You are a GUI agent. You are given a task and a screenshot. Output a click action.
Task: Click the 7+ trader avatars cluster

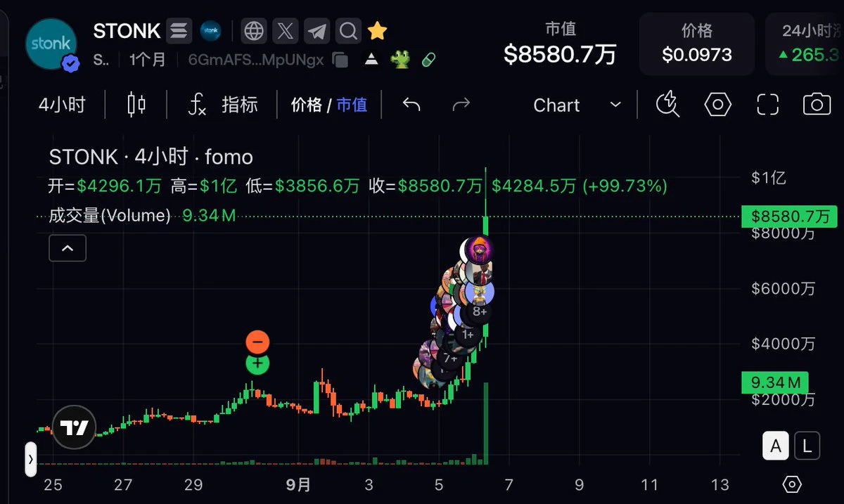click(x=450, y=358)
